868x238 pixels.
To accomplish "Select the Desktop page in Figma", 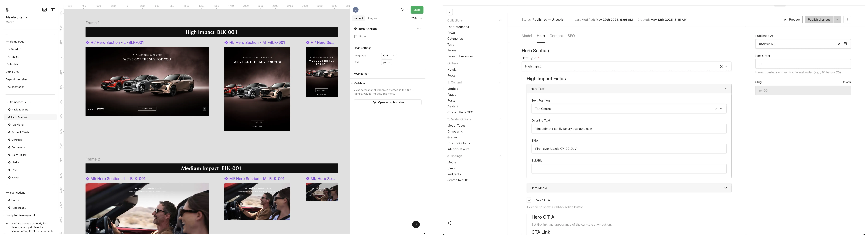I will [16, 49].
